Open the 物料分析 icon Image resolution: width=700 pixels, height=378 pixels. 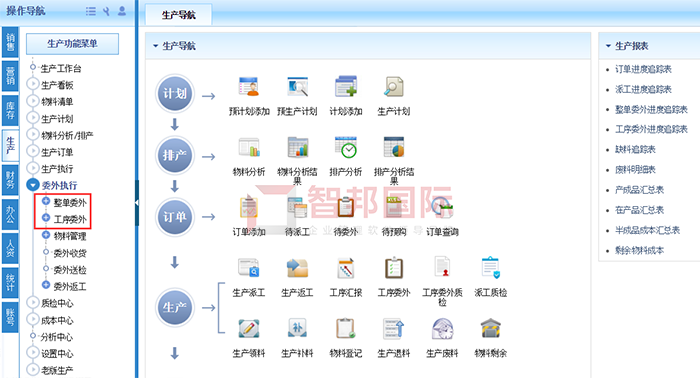click(249, 147)
